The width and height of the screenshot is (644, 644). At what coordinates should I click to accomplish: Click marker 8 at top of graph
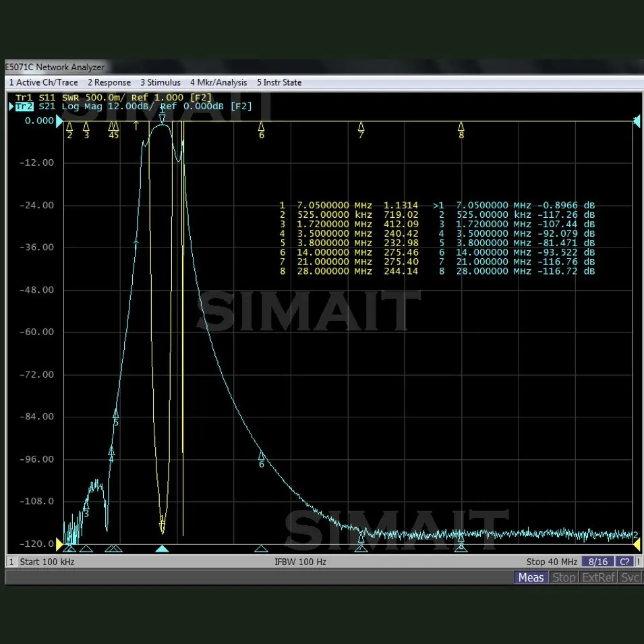[461, 129]
